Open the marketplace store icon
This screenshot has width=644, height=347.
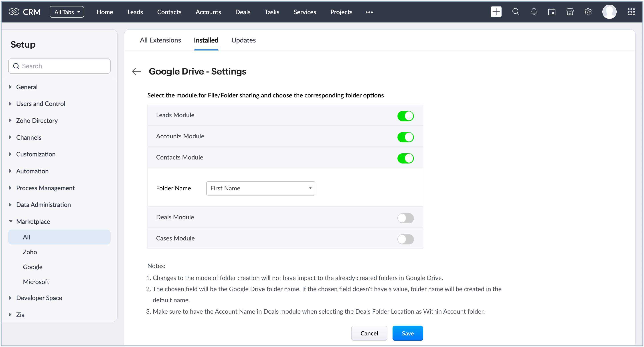[x=570, y=12]
